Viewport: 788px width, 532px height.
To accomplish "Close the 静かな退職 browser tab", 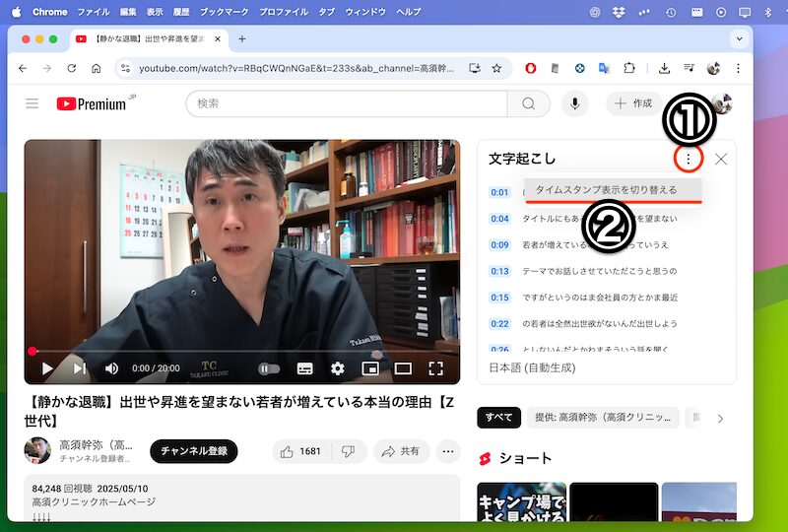I will (218, 39).
